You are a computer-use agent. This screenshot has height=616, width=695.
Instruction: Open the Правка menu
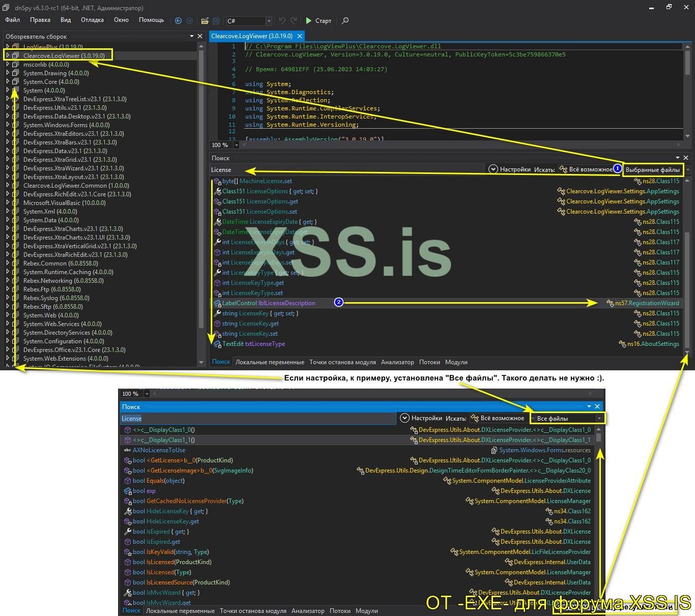coord(40,20)
